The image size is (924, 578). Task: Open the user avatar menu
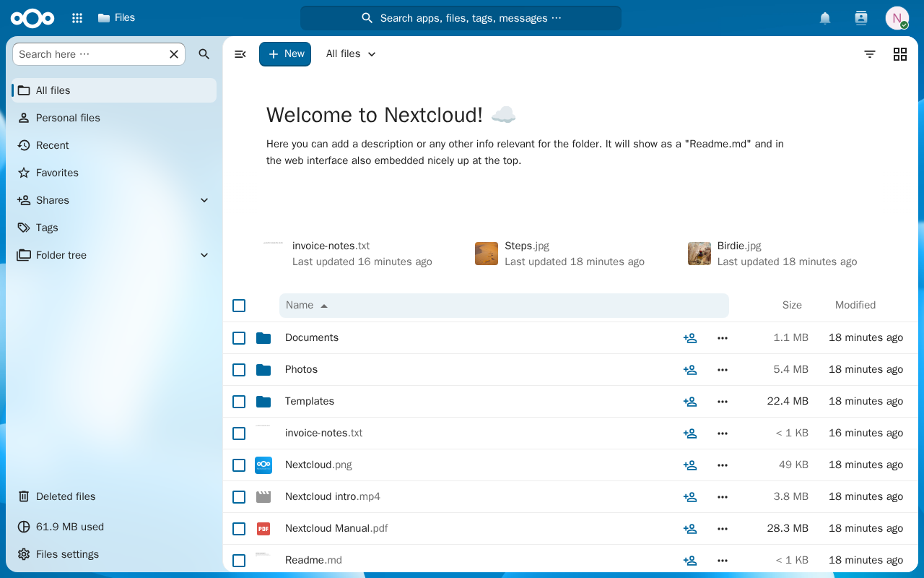pos(897,18)
